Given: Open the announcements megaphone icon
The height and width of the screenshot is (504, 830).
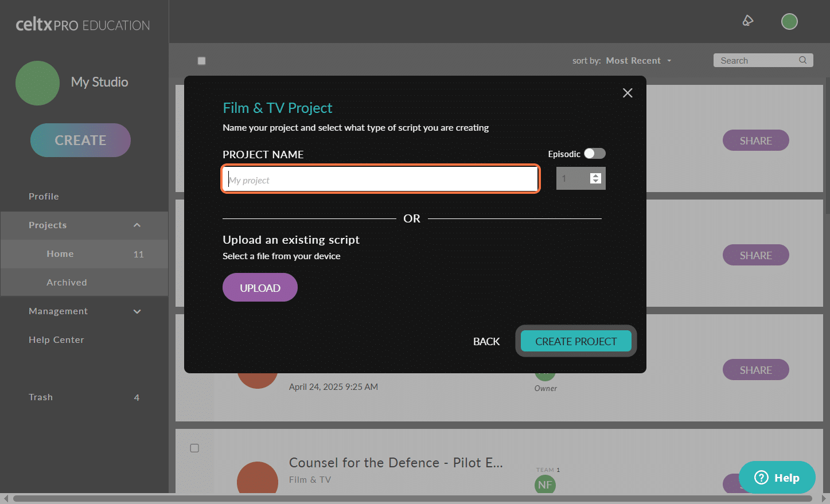Looking at the screenshot, I should [747, 20].
